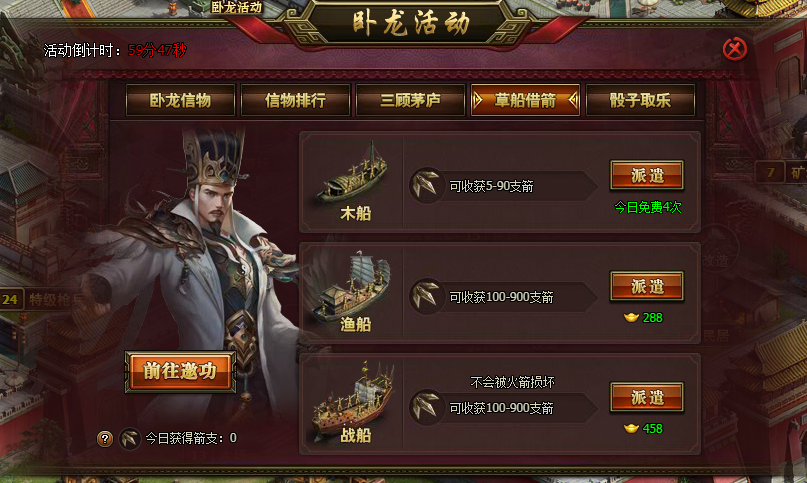Click the 渔船 fishing boat icon

353,285
